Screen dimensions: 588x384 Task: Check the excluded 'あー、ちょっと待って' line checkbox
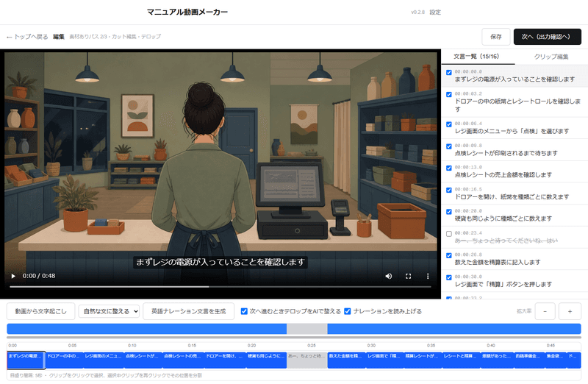click(449, 234)
